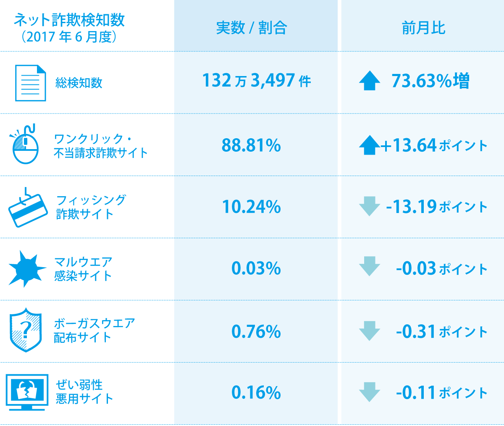Select the monitor with broken lock icon
Viewport: 504px width, 426px height.
27,392
